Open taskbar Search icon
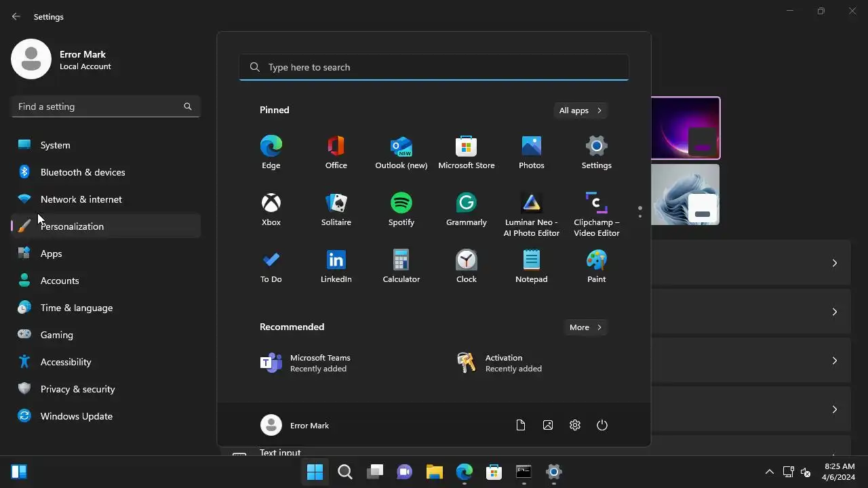The image size is (868, 488). coord(344,472)
